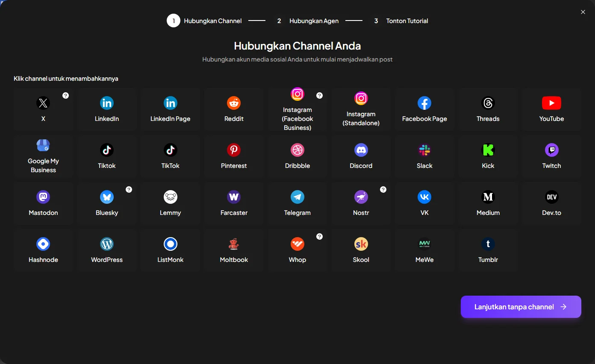
Task: Show help for Bluesky channel
Action: (x=129, y=190)
